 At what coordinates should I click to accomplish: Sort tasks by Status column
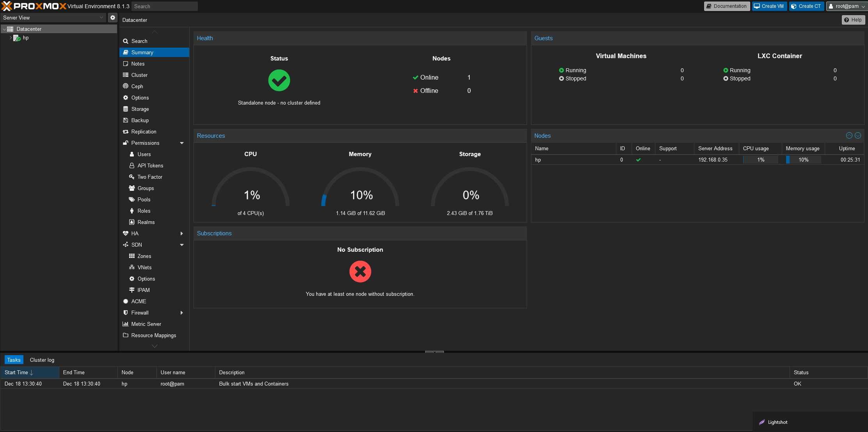(828, 372)
